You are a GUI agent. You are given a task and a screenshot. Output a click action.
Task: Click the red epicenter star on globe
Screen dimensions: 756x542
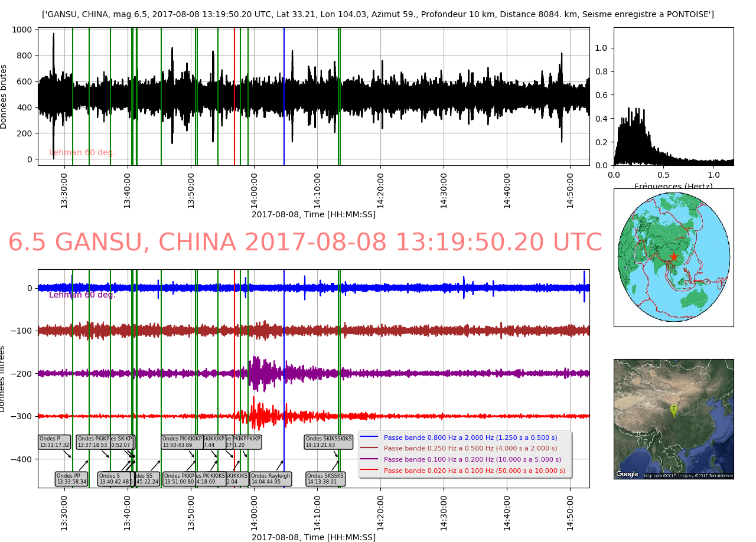coord(673,256)
